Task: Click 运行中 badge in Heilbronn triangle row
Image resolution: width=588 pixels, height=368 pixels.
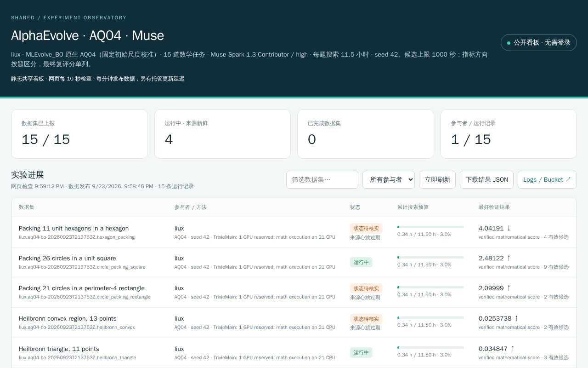Action: [x=361, y=352]
